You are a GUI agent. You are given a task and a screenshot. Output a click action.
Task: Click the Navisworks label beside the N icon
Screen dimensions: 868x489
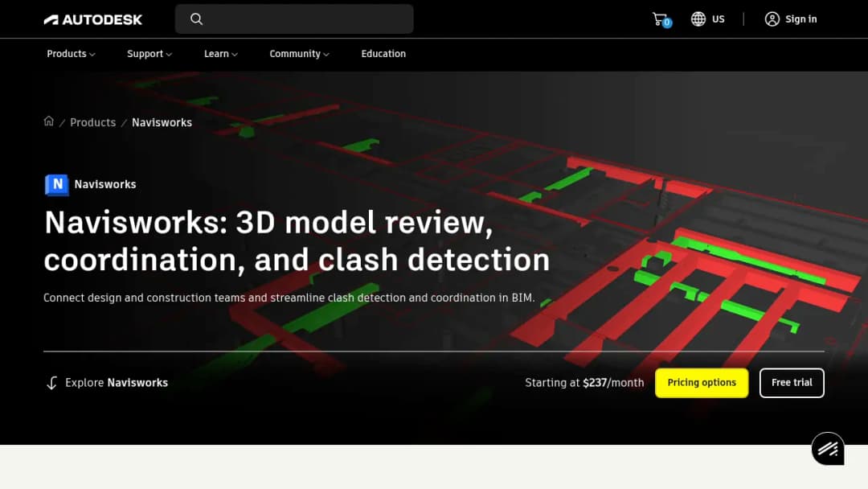point(105,184)
